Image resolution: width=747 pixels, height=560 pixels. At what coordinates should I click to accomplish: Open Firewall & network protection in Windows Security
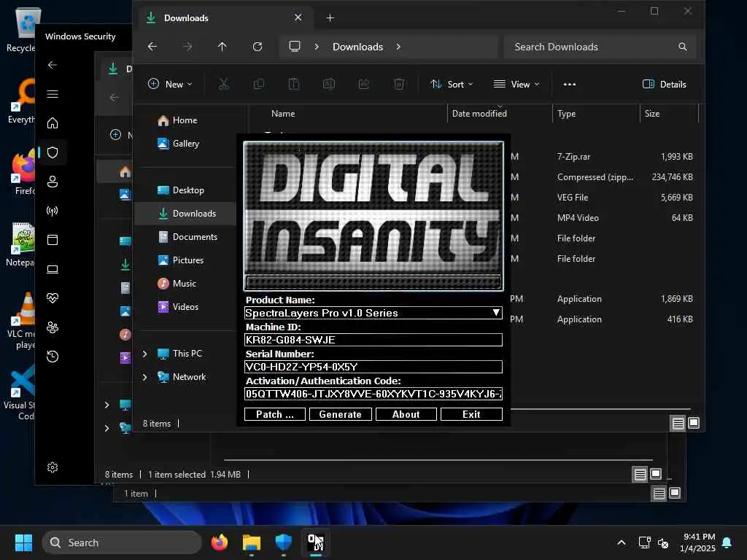click(x=53, y=211)
